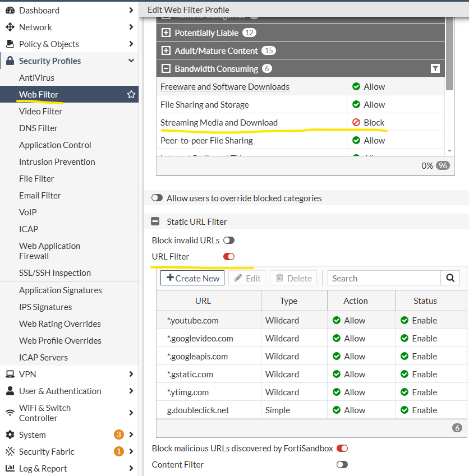Expand Network menu chevron
The width and height of the screenshot is (469, 476).
point(131,27)
